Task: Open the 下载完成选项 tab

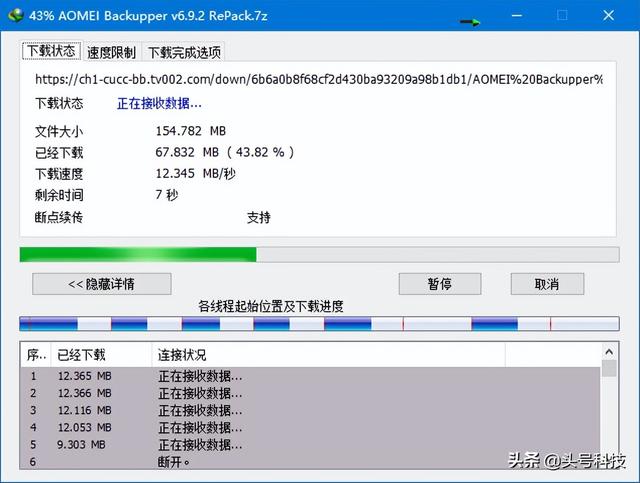Action: [184, 52]
